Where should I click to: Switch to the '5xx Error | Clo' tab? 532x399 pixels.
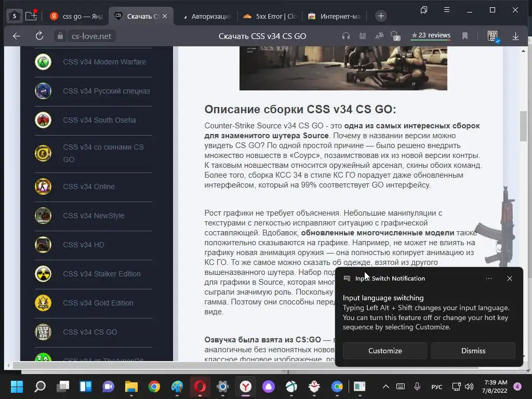(270, 16)
